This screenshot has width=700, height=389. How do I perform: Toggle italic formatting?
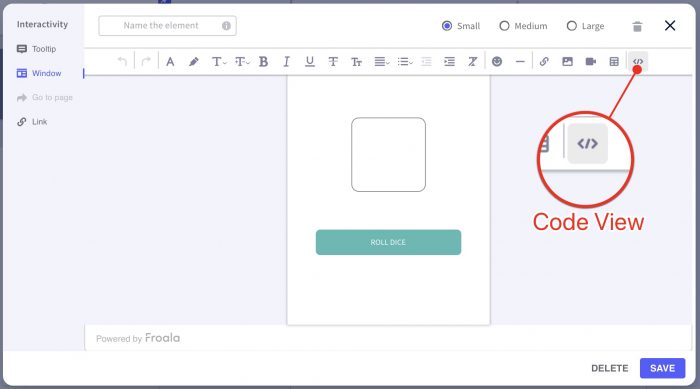tap(287, 62)
